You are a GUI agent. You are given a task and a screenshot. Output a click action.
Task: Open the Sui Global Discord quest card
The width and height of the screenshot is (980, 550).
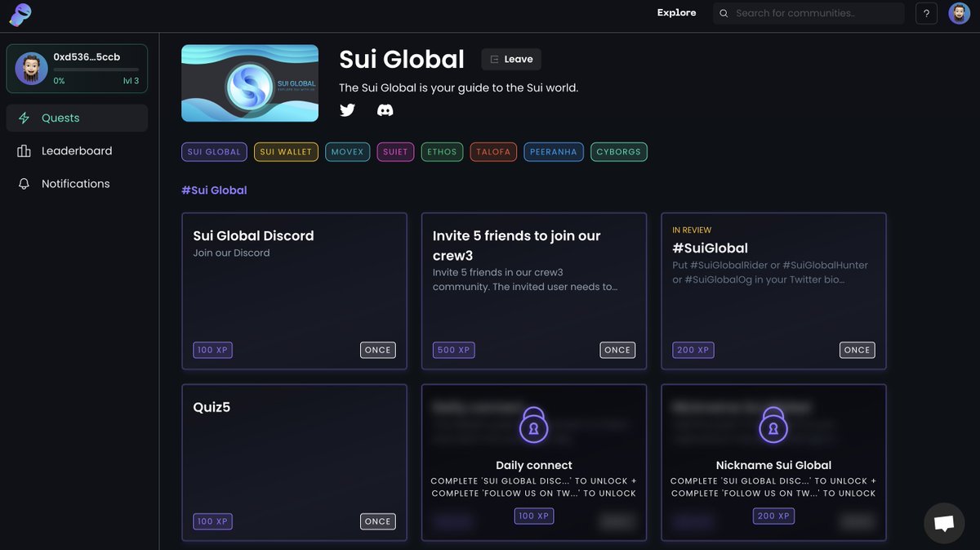point(294,291)
